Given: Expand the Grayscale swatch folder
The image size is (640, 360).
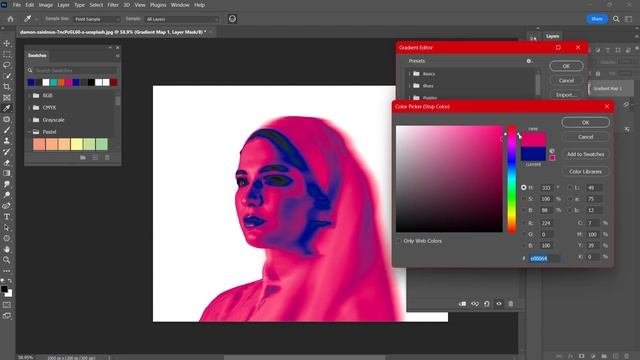Looking at the screenshot, I should pyautogui.click(x=29, y=120).
